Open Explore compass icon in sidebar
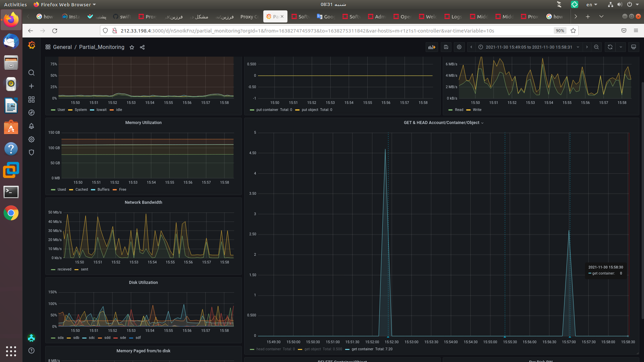This screenshot has height=362, width=644. [x=32, y=113]
